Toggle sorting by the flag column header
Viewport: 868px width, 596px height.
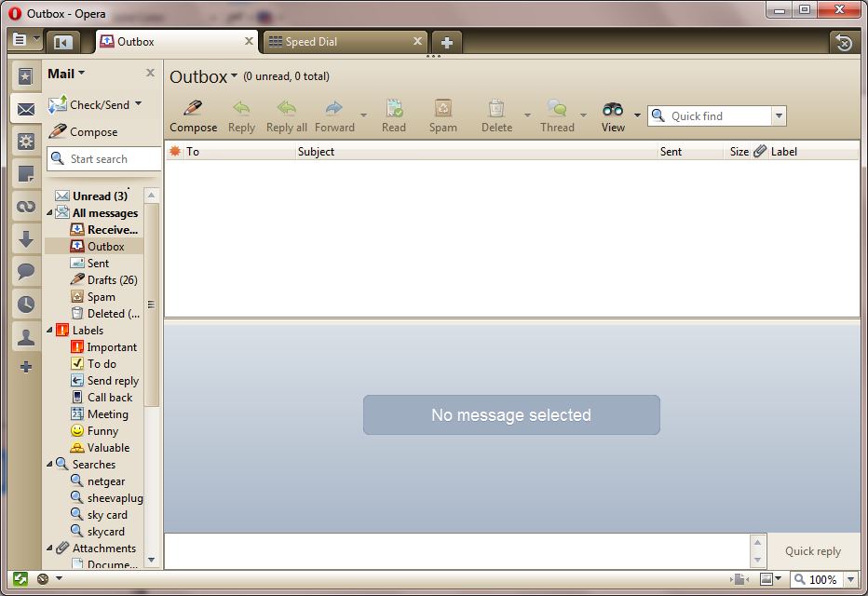[x=175, y=151]
